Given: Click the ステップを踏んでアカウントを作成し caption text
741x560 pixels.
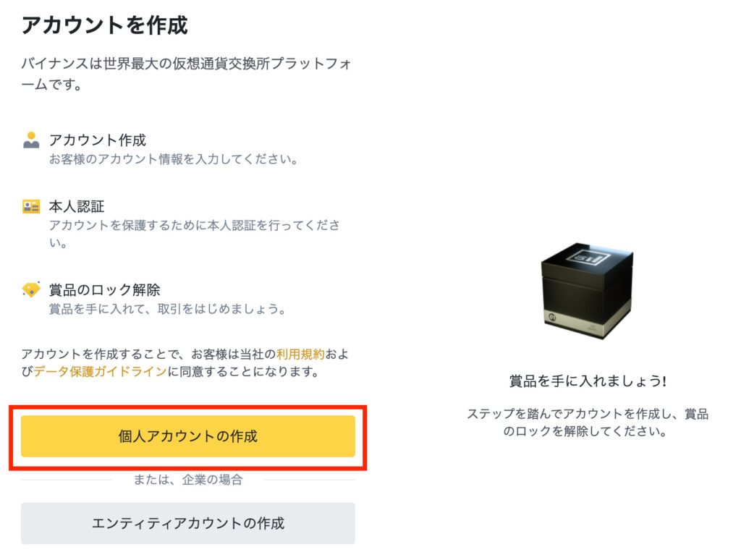Looking at the screenshot, I should [x=588, y=422].
